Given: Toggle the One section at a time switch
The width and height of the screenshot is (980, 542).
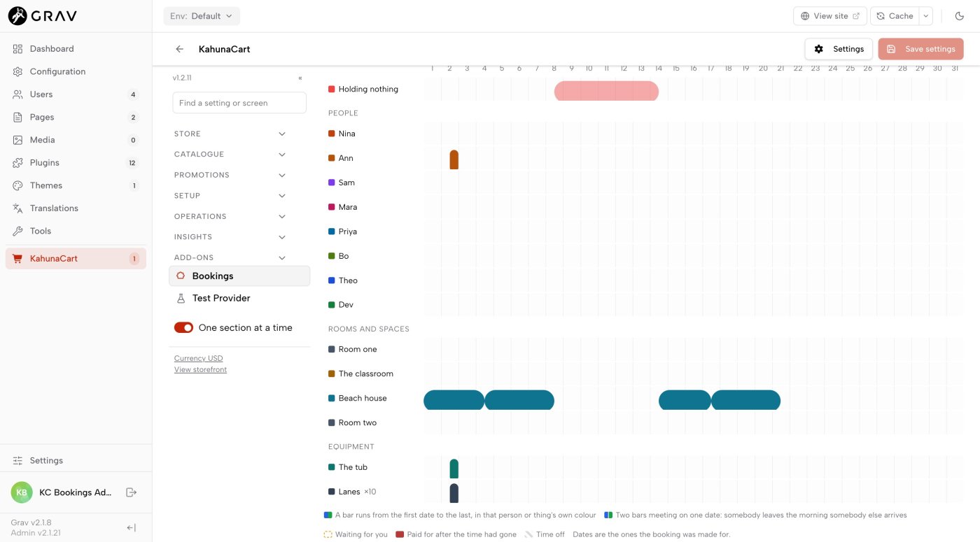Looking at the screenshot, I should coord(183,327).
